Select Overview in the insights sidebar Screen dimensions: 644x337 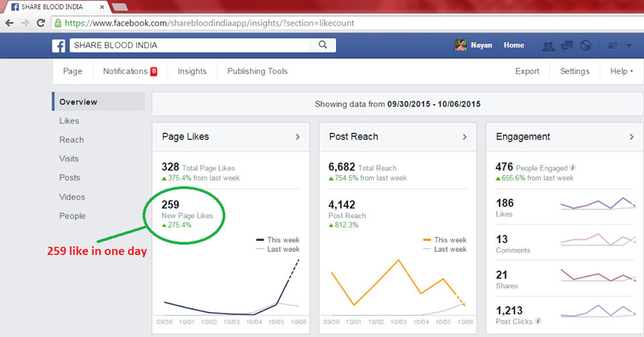coord(99,101)
